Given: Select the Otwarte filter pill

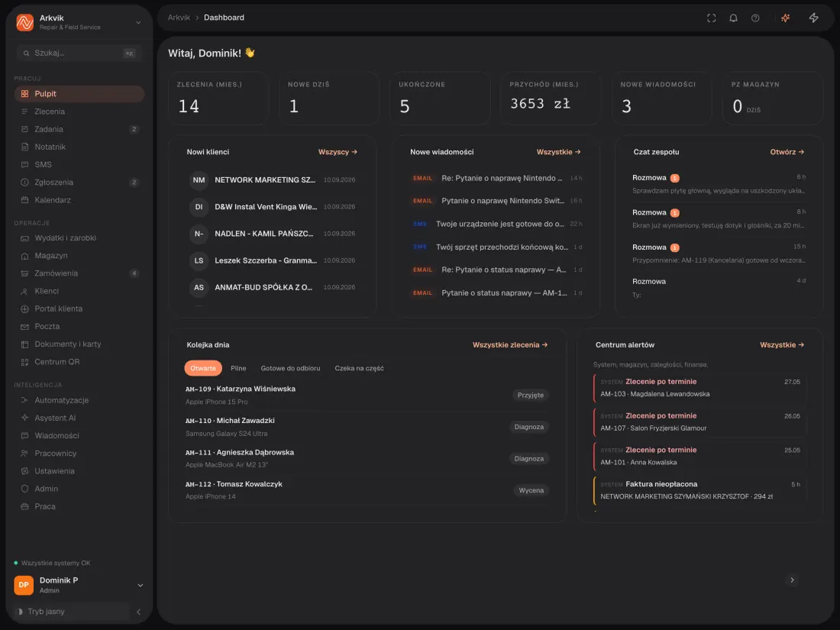Looking at the screenshot, I should click(x=203, y=368).
